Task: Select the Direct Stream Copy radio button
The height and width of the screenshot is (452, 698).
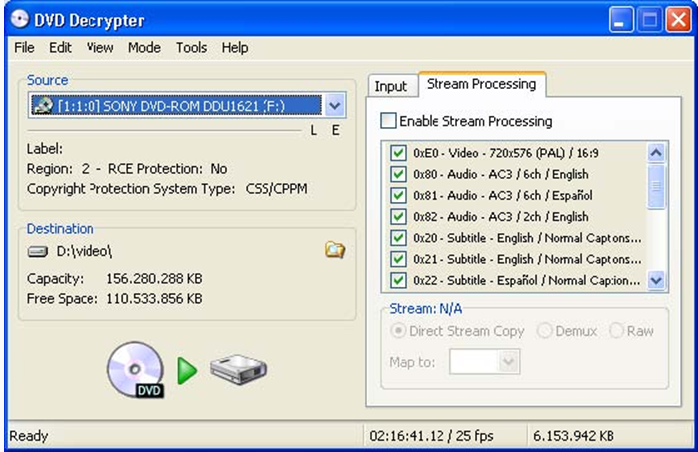Action: (398, 331)
